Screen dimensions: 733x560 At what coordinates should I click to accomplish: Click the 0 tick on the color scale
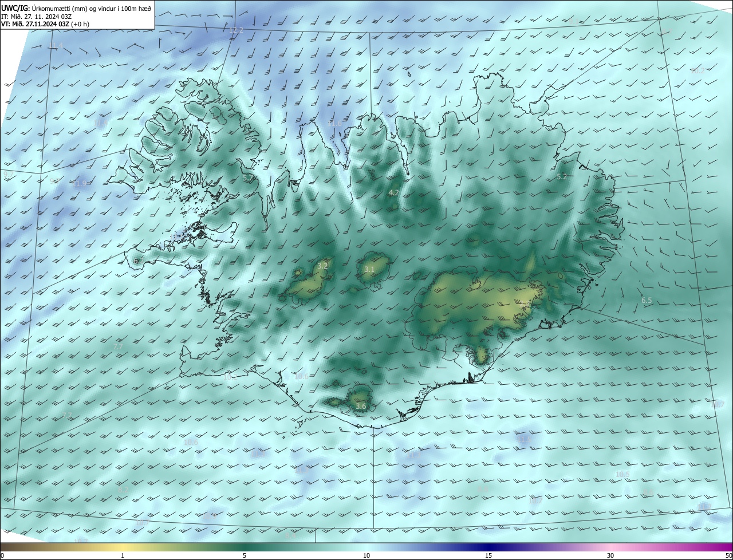2,555
